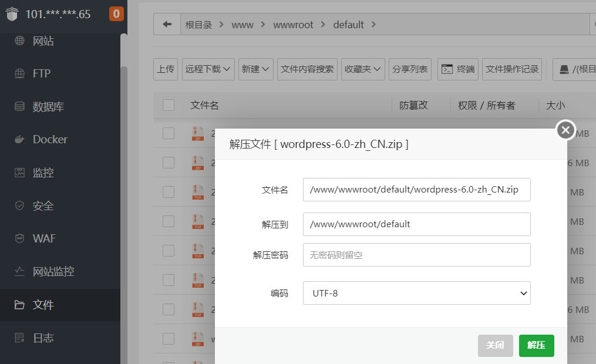Open the 网站 sidebar icon
596x364 pixels.
click(x=20, y=41)
